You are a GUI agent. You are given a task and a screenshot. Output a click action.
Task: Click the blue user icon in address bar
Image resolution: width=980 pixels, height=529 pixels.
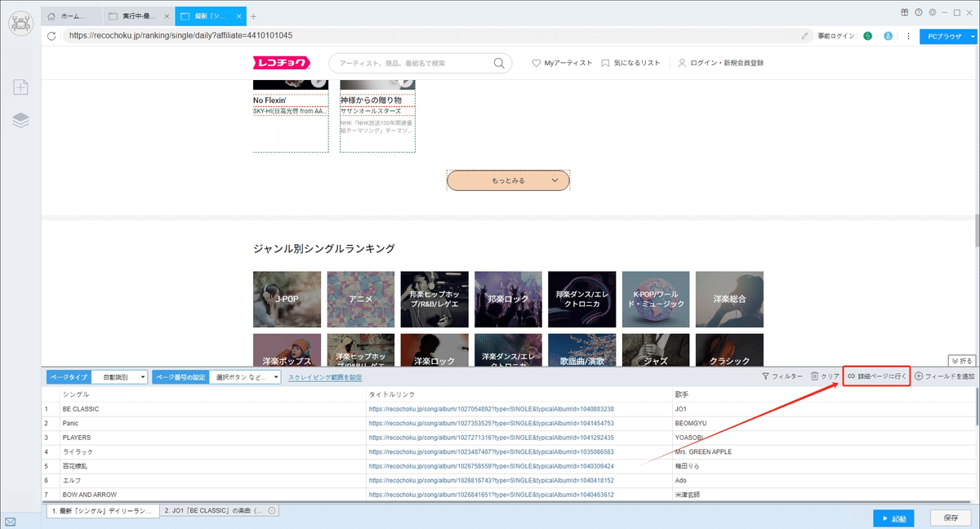pos(888,36)
